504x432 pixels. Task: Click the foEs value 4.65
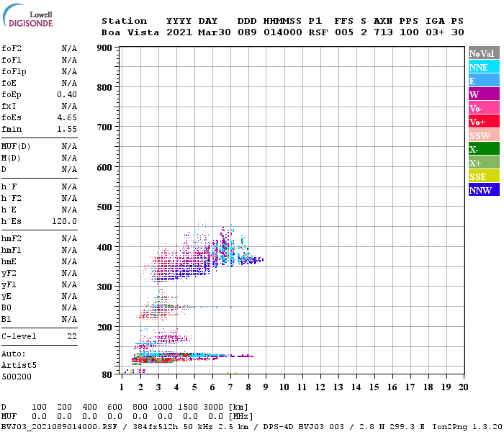pyautogui.click(x=67, y=117)
